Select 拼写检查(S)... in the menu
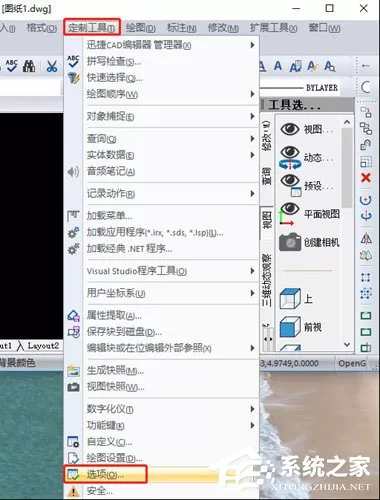Viewport: 380px width, 500px height. 161,61
